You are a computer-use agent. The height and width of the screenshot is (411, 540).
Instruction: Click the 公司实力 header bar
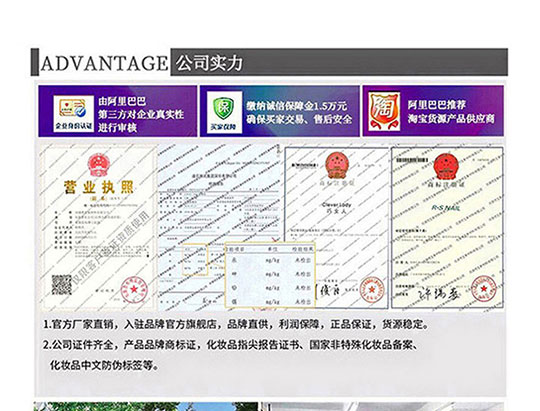click(339, 62)
